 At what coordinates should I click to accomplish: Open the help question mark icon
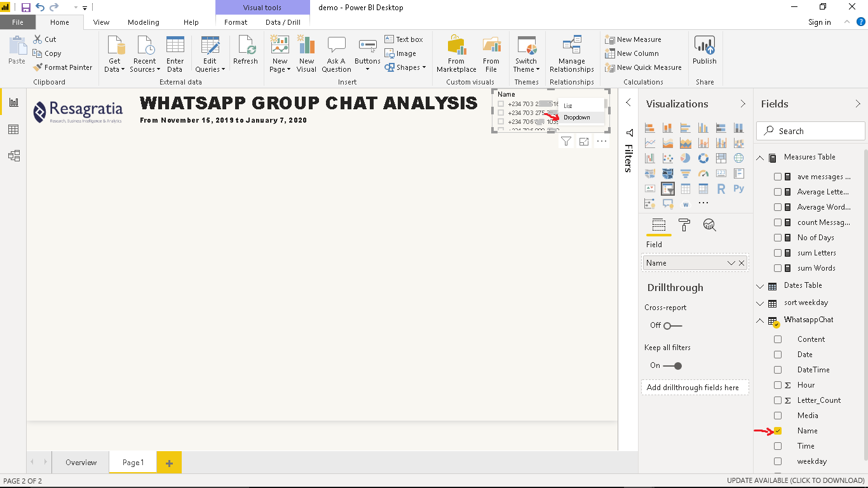tap(861, 22)
